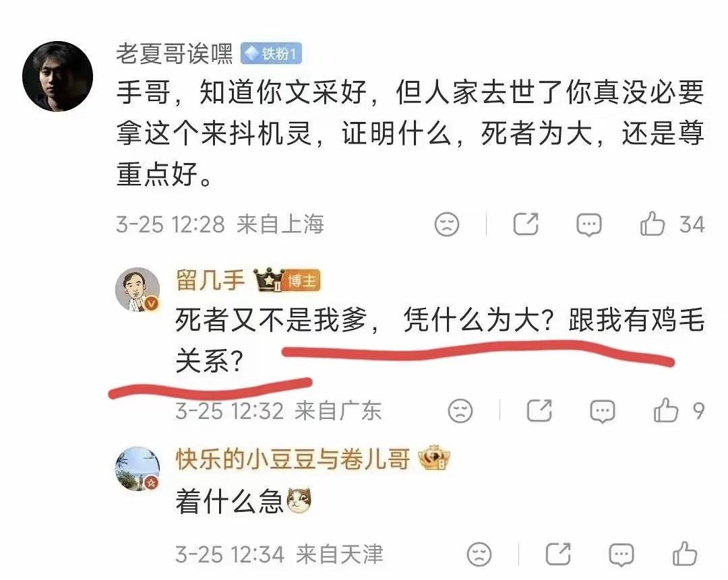728x580 pixels.
Task: Like the comment by 老夏哥诶嘿
Action: coord(653,224)
